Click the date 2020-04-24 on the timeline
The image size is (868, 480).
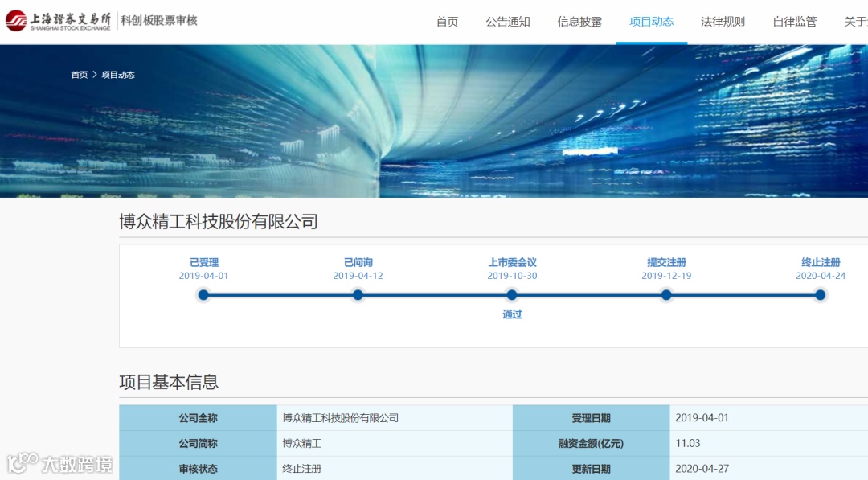point(821,276)
